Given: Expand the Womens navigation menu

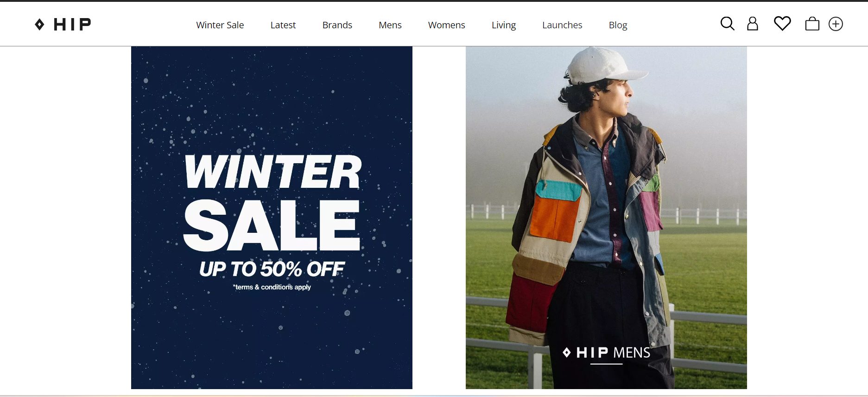Looking at the screenshot, I should [x=447, y=25].
